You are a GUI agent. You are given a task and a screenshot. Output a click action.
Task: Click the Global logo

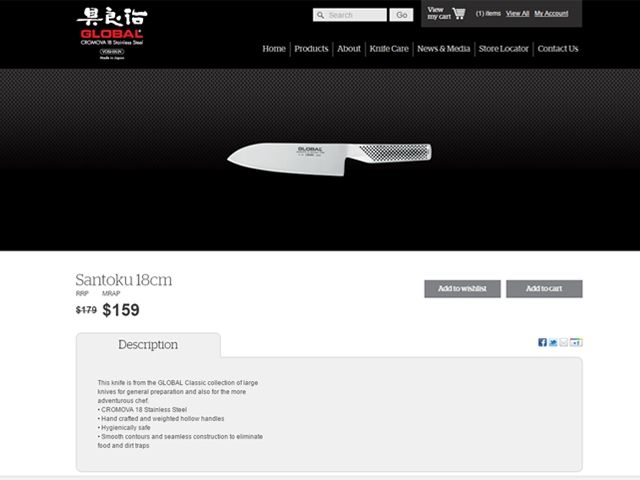112,33
